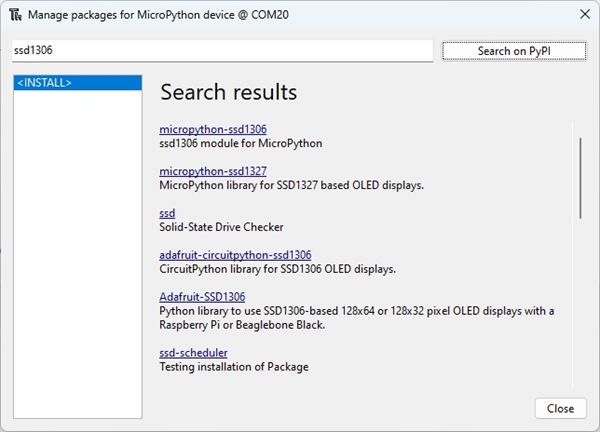
Task: Close the Manage packages dialog with X
Action: (585, 15)
